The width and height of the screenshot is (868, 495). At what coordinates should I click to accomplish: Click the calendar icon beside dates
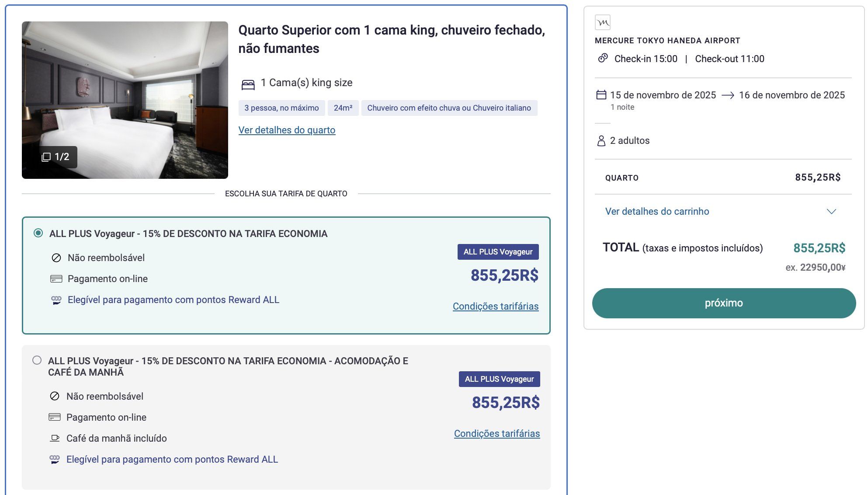pyautogui.click(x=601, y=95)
